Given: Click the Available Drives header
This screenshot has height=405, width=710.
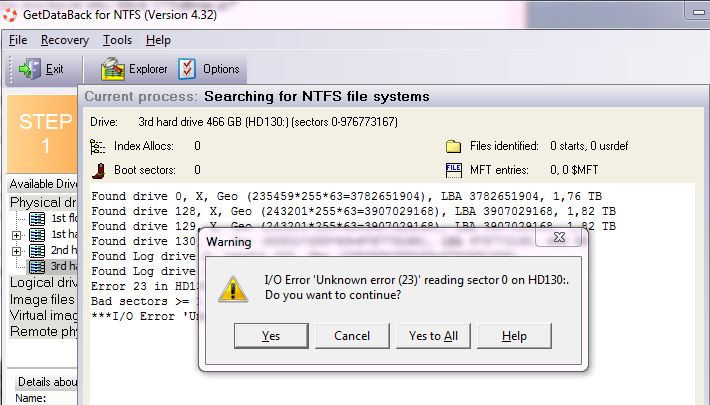Looking at the screenshot, I should (43, 184).
